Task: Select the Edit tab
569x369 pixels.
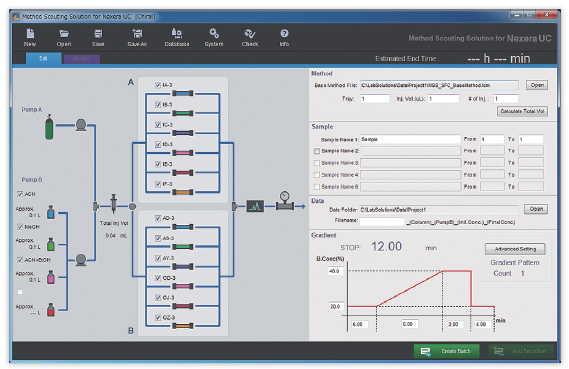Action: tap(44, 58)
